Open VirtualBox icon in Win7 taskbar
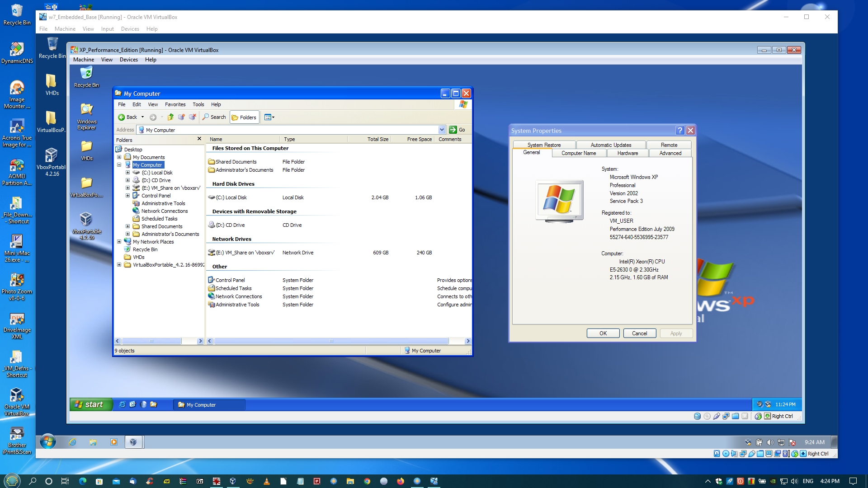The height and width of the screenshot is (488, 868). (133, 442)
